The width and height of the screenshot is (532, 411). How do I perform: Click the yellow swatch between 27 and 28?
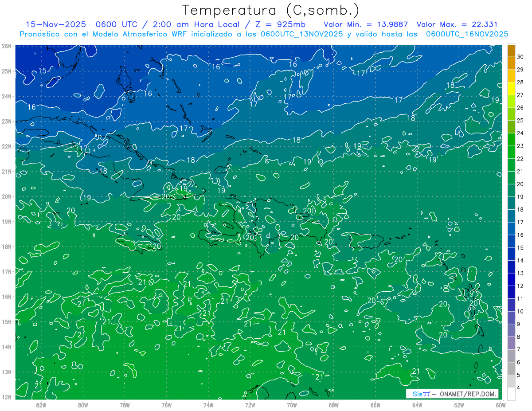[x=511, y=88]
